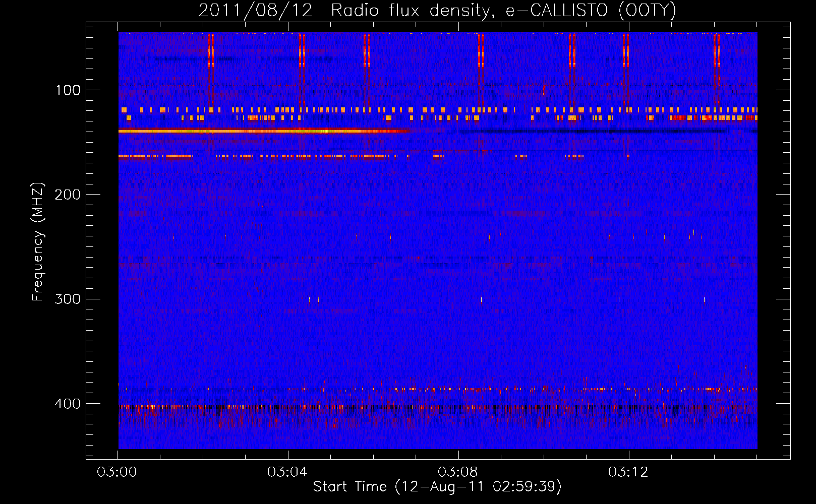Click the 200 frequency tick label

(x=67, y=195)
